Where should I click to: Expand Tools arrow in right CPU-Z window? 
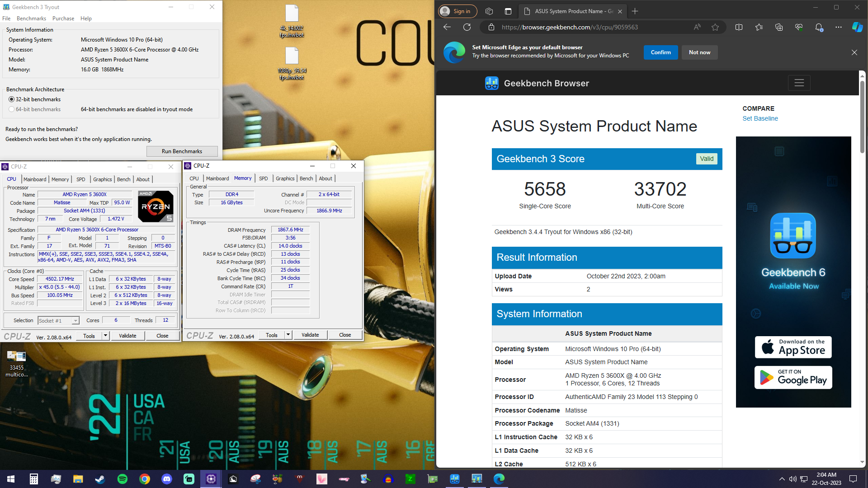(x=288, y=335)
